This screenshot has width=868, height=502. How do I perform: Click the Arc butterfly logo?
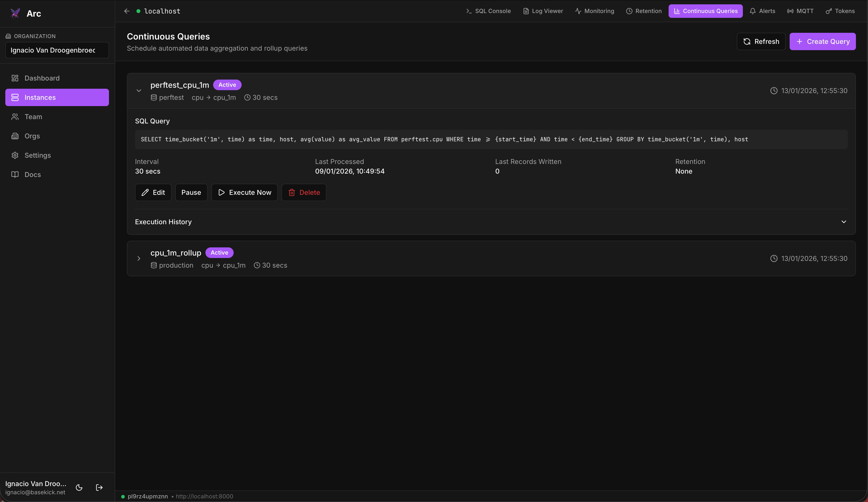[x=15, y=14]
